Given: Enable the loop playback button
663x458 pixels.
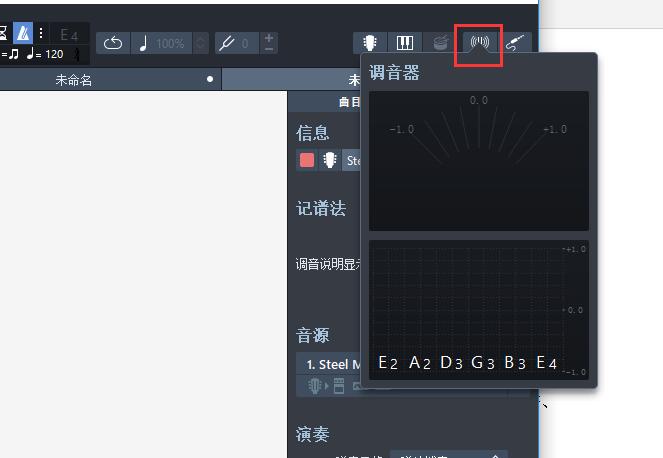Looking at the screenshot, I should [x=113, y=43].
